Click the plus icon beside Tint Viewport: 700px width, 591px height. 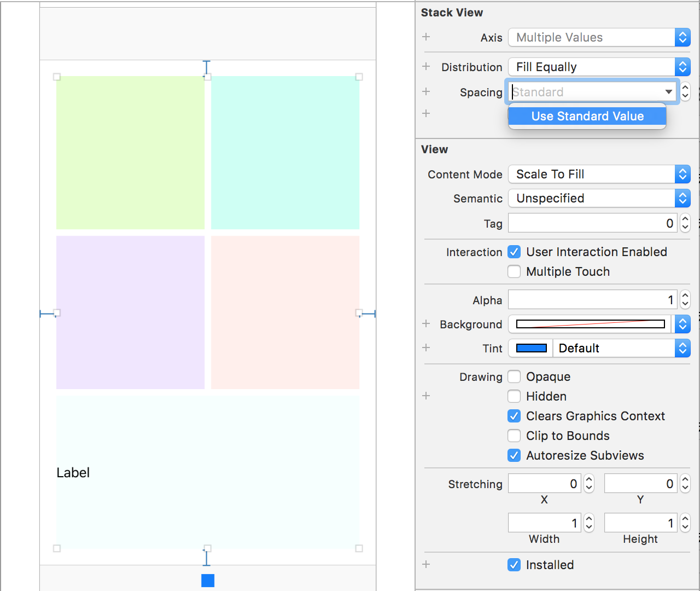426,347
